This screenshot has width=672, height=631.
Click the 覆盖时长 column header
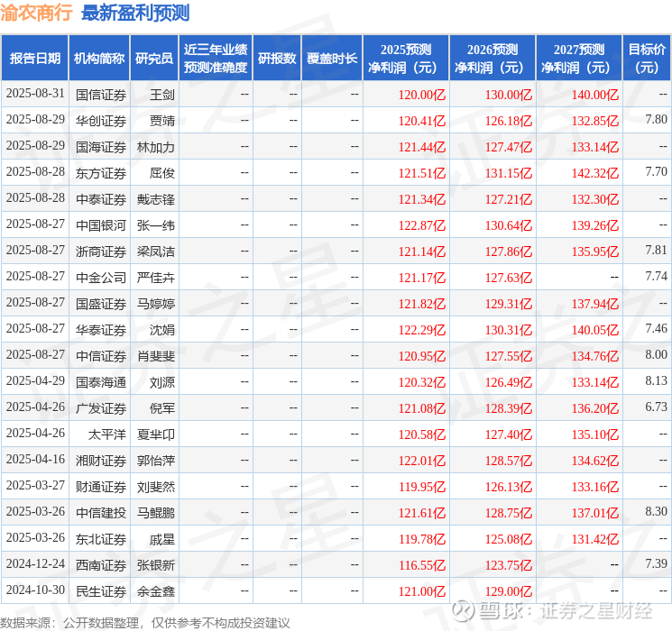pos(332,59)
